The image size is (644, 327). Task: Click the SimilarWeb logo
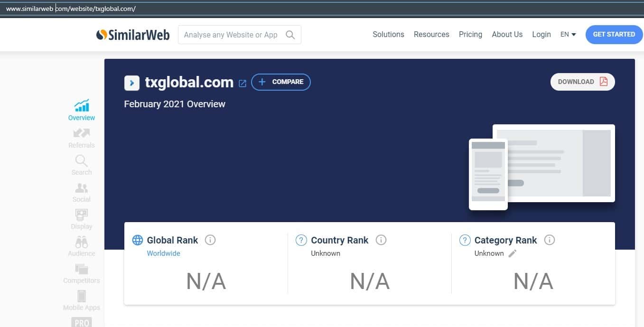(132, 35)
